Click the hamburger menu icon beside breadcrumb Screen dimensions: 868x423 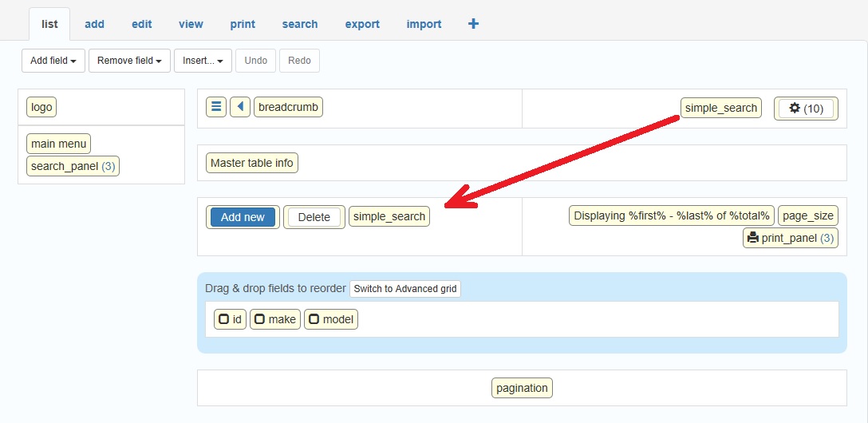(x=215, y=107)
